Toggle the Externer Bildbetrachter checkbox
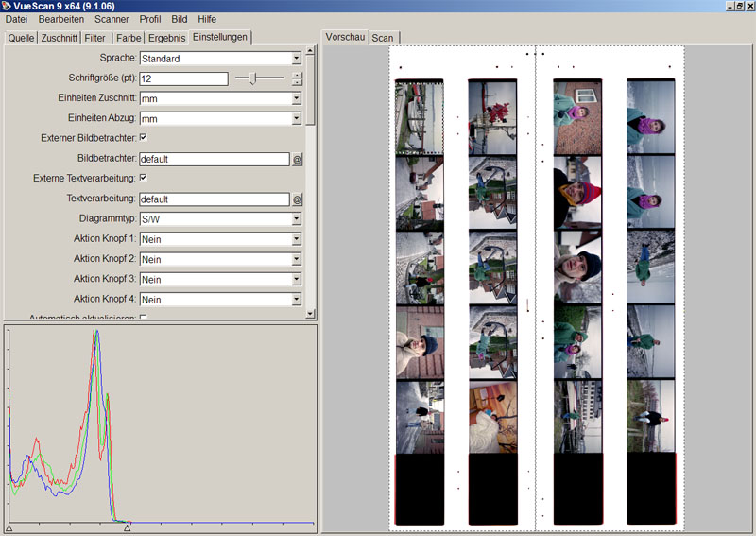 (x=144, y=137)
